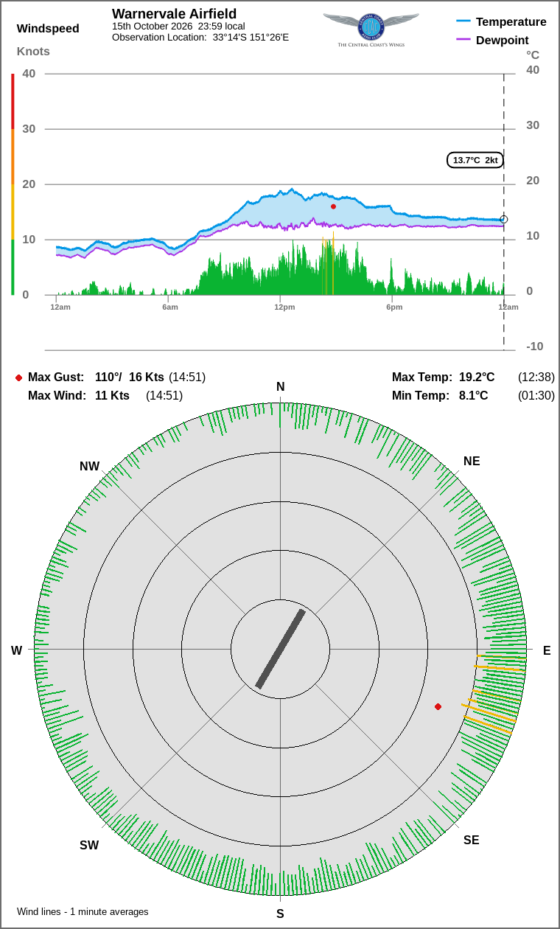
Task: Click the 6am time axis label
Action: coord(170,307)
